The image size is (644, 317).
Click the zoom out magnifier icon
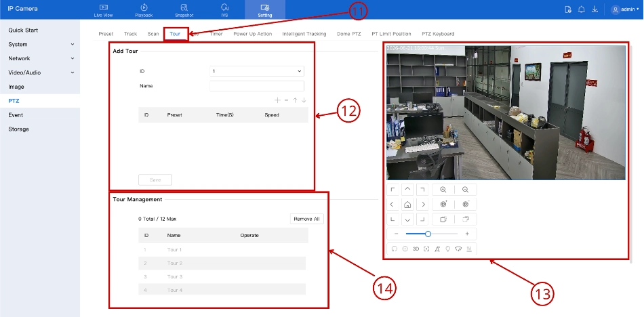465,190
